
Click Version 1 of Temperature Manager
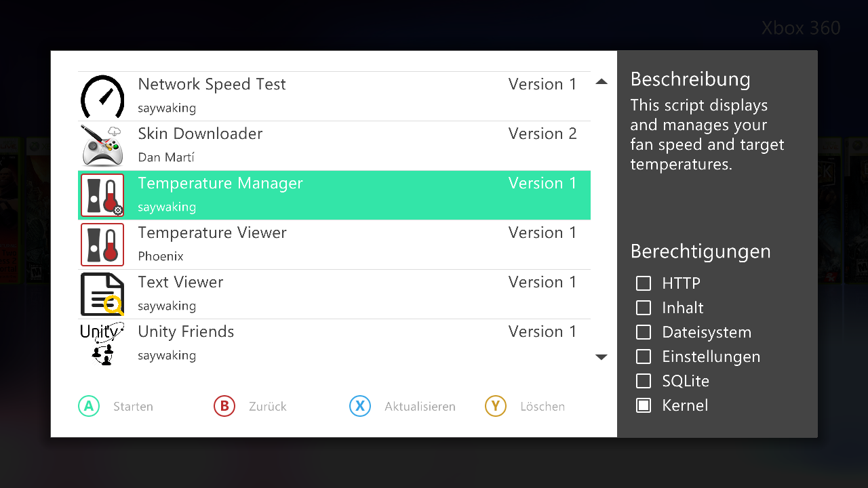(x=542, y=184)
